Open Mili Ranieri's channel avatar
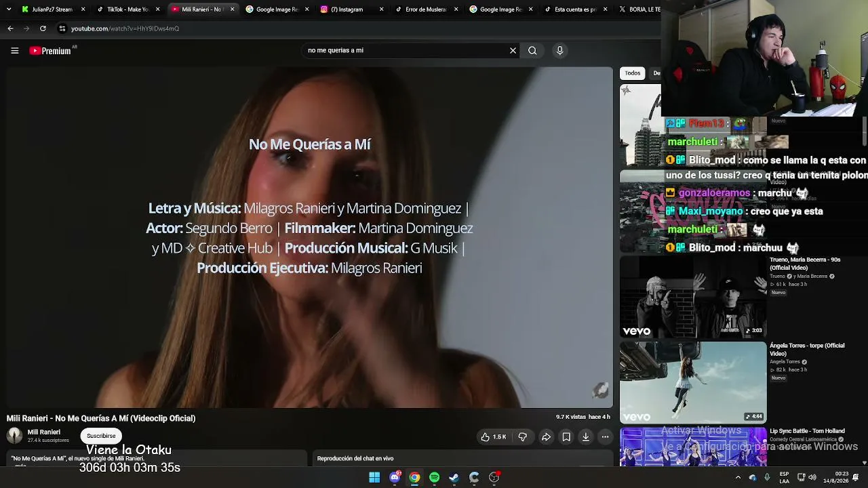868x488 pixels. tap(14, 436)
